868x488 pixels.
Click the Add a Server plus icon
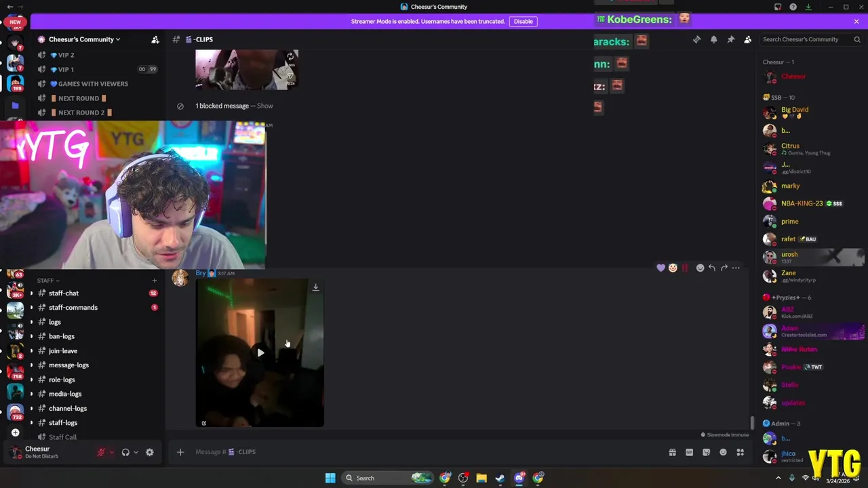15,432
